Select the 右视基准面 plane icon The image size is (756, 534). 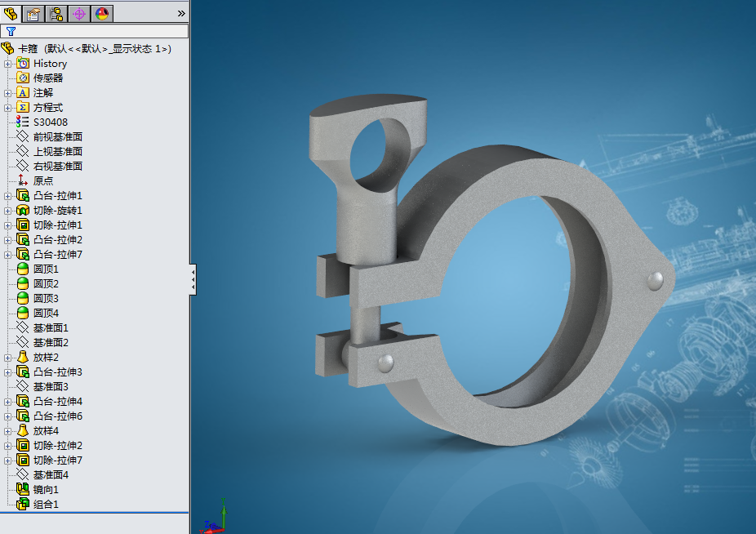[23, 166]
